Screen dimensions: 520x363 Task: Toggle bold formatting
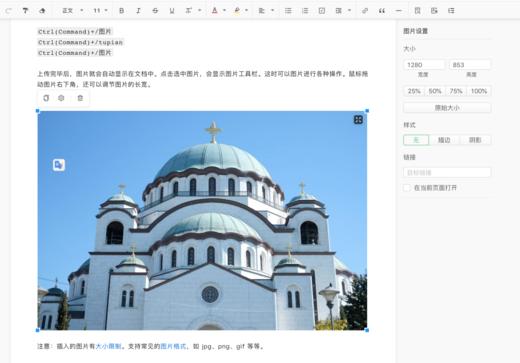coord(122,11)
